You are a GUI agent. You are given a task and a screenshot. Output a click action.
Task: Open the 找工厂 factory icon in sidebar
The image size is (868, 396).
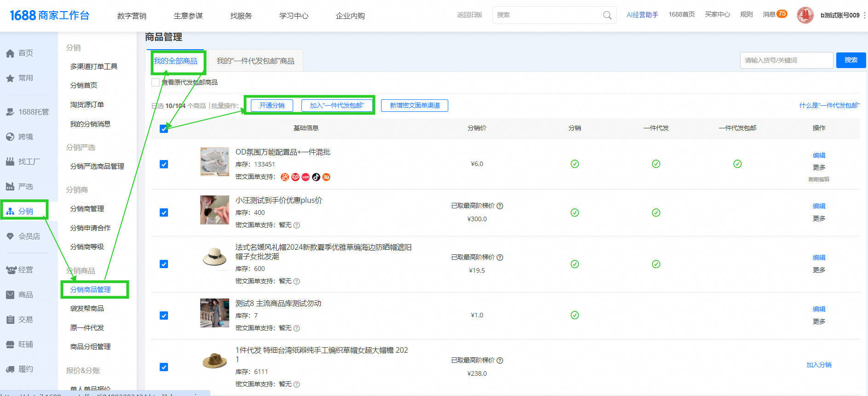(10, 161)
